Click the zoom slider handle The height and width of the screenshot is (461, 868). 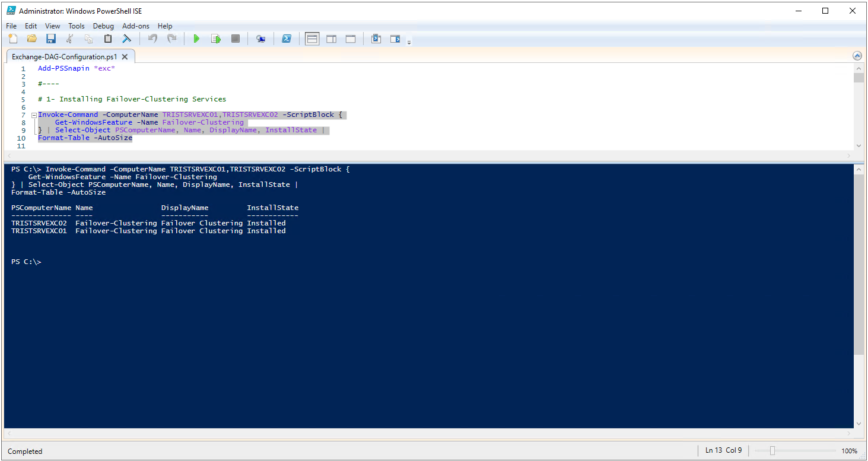click(x=772, y=451)
